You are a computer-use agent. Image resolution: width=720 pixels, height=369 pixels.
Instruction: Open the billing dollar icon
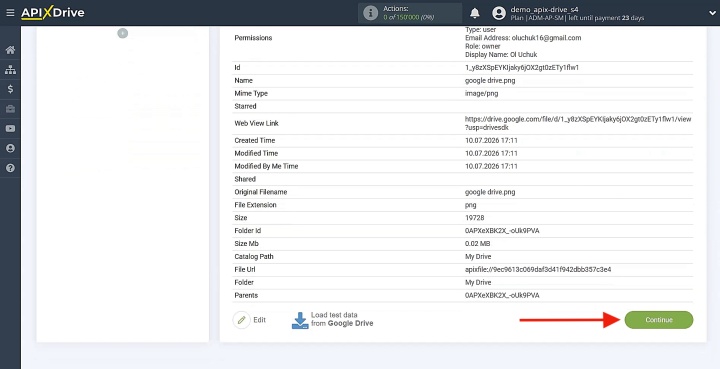click(10, 89)
